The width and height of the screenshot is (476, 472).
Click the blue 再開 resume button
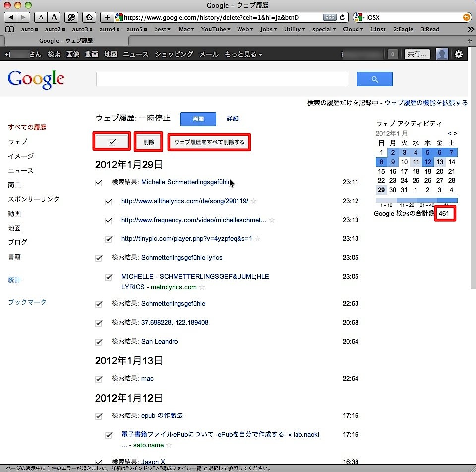point(198,119)
